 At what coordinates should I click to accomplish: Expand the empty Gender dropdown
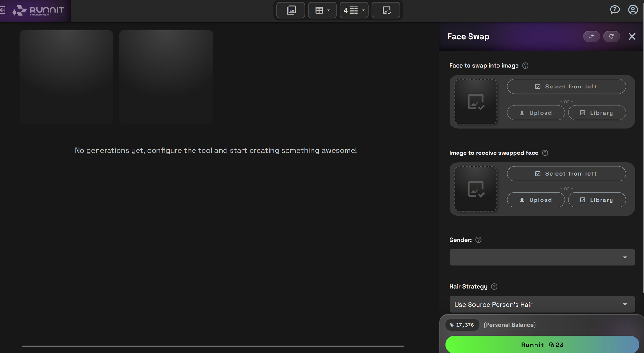542,257
